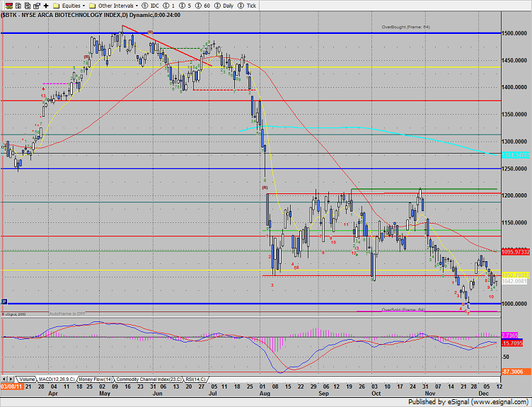Click the yellow 1052.70332 price label
This screenshot has height=407, width=532.
(x=515, y=275)
